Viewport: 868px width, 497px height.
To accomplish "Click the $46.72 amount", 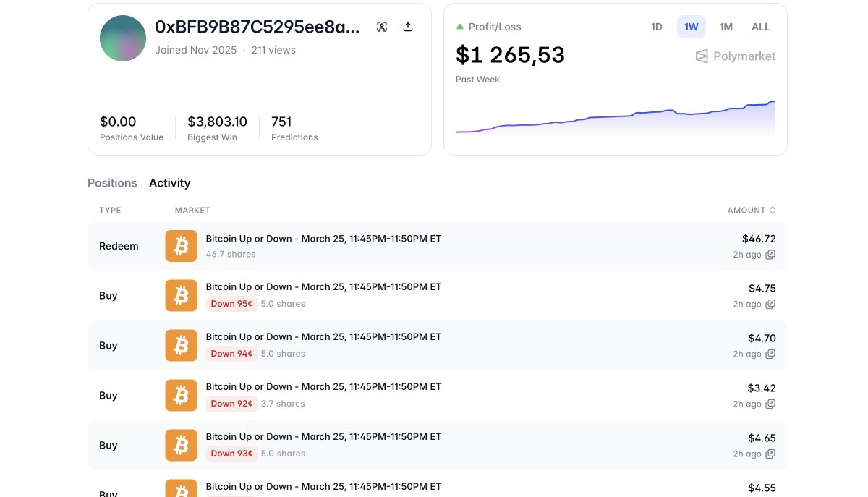I will 759,239.
